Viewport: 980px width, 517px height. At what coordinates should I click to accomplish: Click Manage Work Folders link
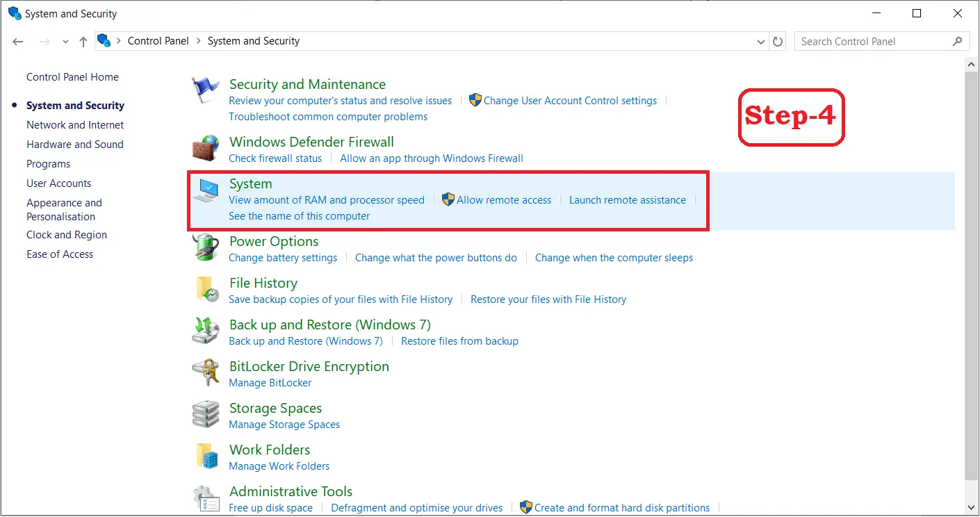[x=279, y=466]
